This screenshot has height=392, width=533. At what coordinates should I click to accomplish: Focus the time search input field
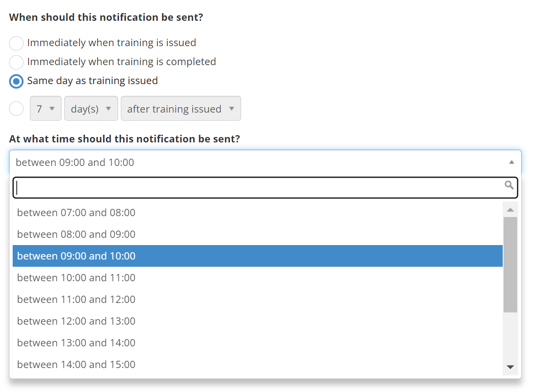pos(258,188)
